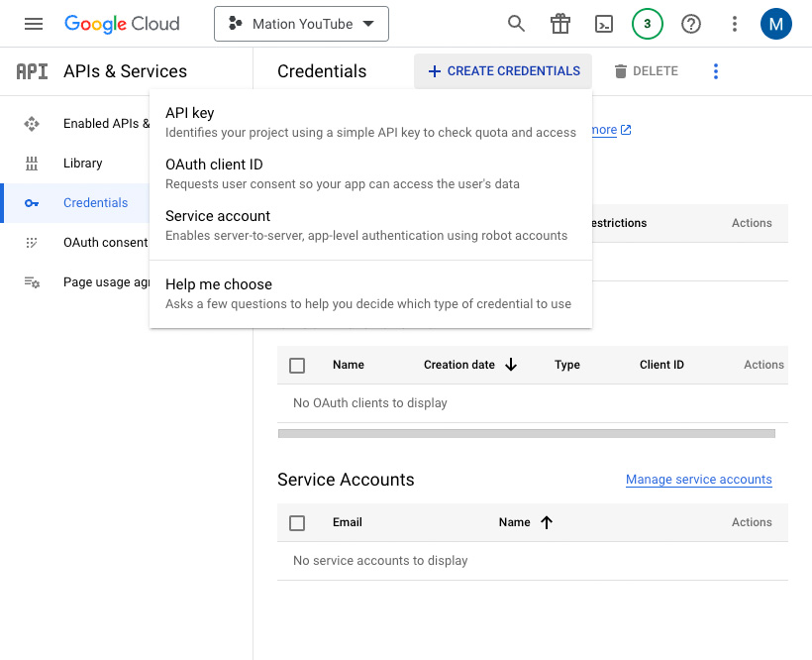The height and width of the screenshot is (660, 812).
Task: Click the Name column header in OAuth table
Action: [x=349, y=365]
